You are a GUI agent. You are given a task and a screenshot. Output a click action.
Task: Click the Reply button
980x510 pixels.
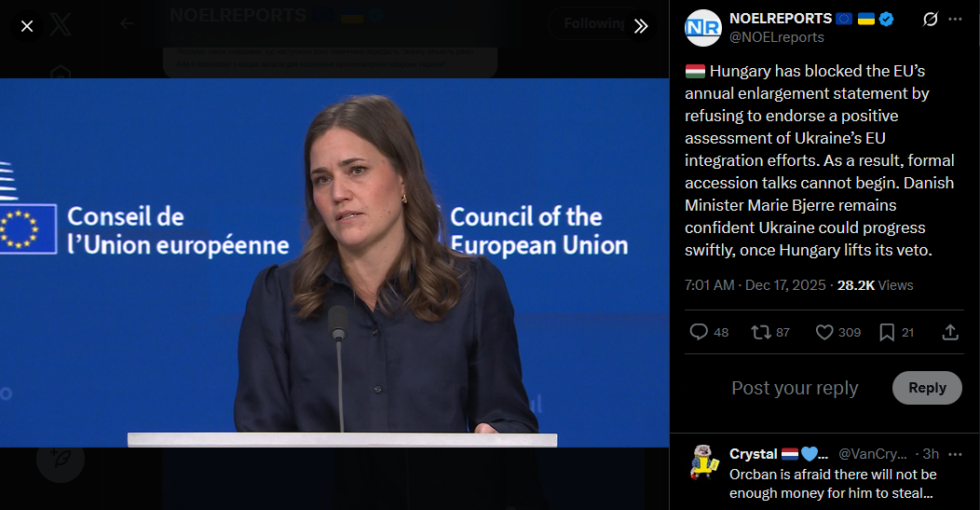(x=927, y=388)
